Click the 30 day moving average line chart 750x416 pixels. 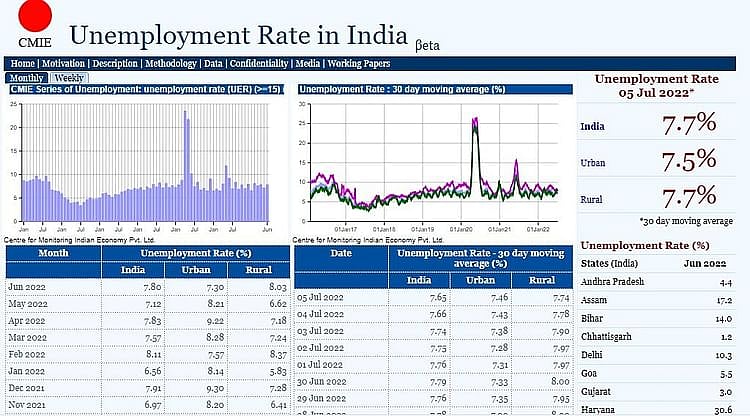[x=433, y=163]
